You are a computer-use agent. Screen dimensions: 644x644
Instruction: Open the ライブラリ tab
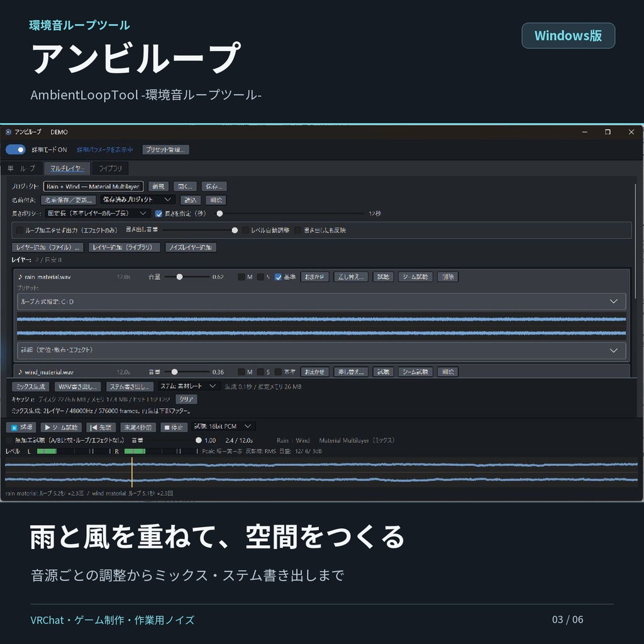(x=110, y=169)
